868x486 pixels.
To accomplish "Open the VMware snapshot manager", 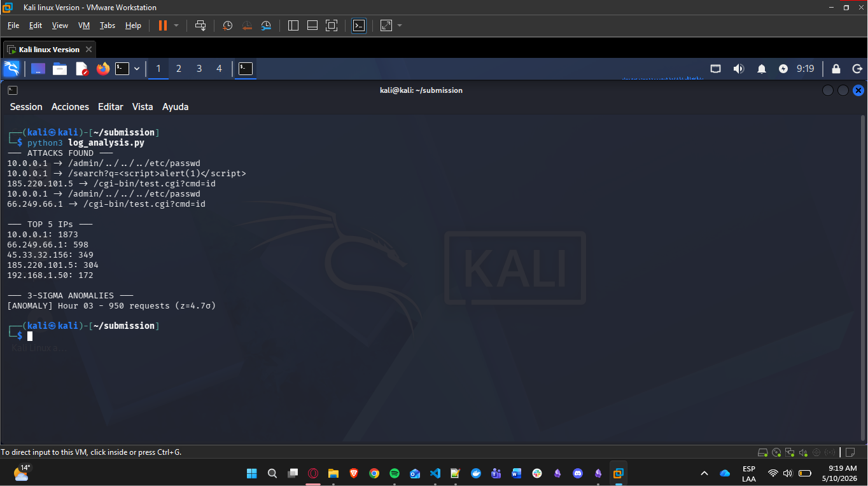I will (x=267, y=25).
